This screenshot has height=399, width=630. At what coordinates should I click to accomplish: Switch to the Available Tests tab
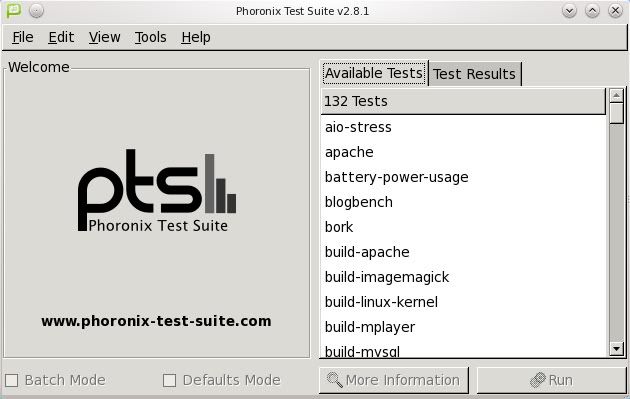(x=374, y=73)
